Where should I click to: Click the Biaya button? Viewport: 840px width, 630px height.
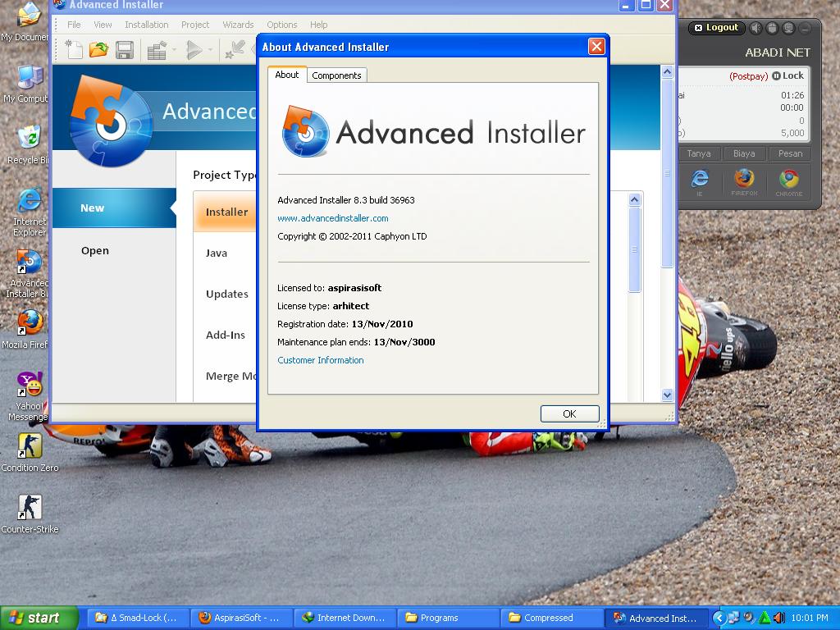[744, 153]
